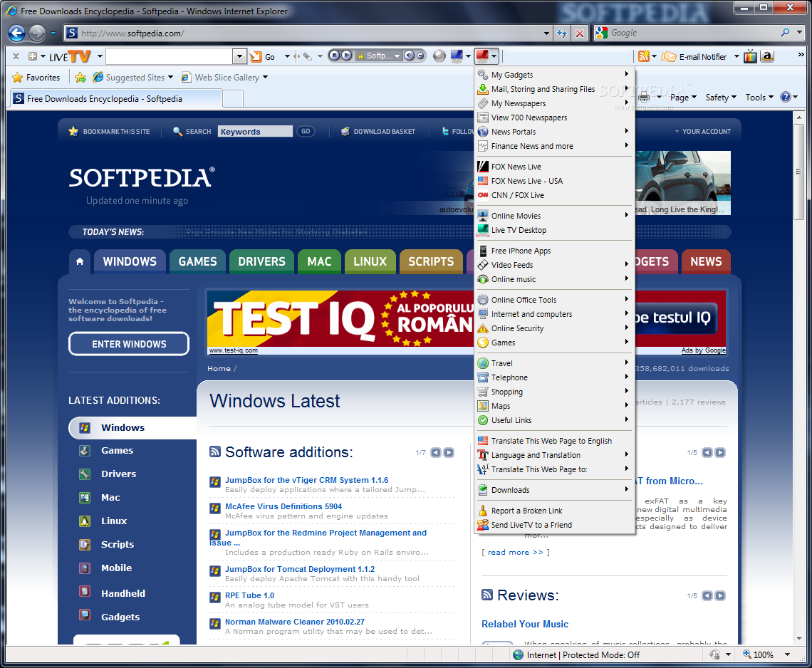812x668 pixels.
Task: Click the Amazon icon in toolbar
Action: point(767,56)
